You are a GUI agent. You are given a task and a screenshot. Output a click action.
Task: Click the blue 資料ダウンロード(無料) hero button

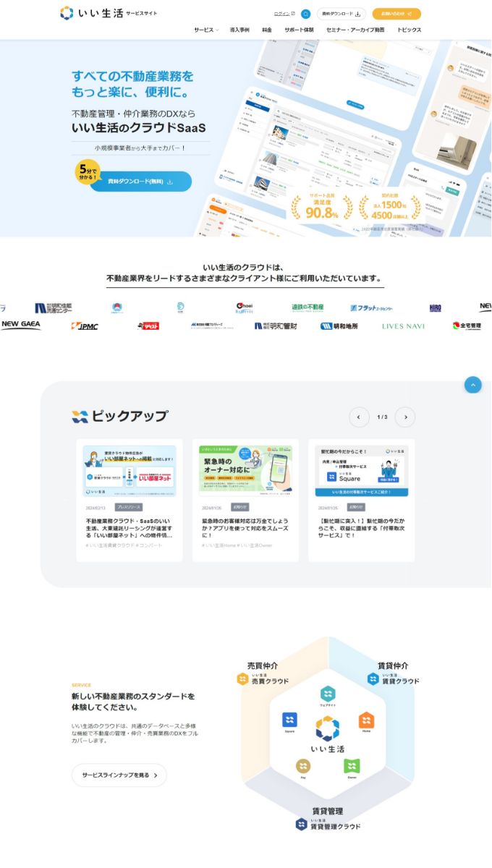[140, 182]
